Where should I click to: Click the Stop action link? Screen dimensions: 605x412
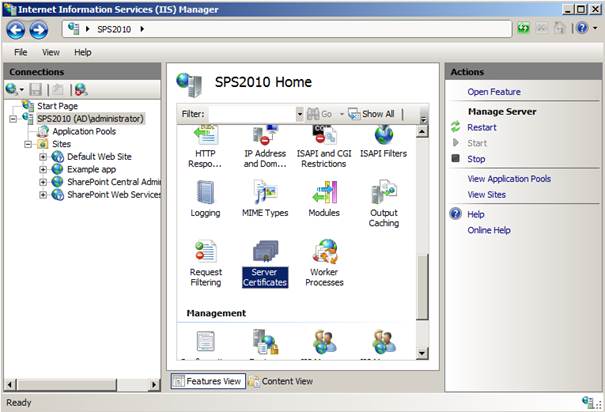(476, 159)
